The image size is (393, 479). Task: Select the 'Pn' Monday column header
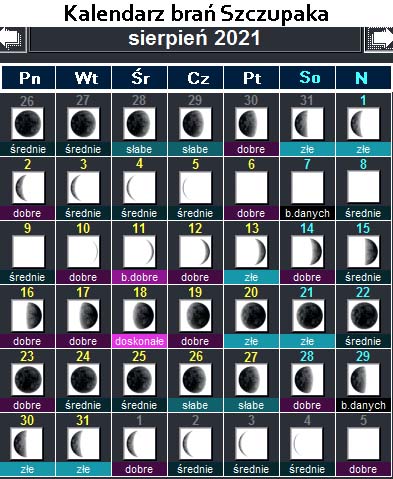point(29,78)
